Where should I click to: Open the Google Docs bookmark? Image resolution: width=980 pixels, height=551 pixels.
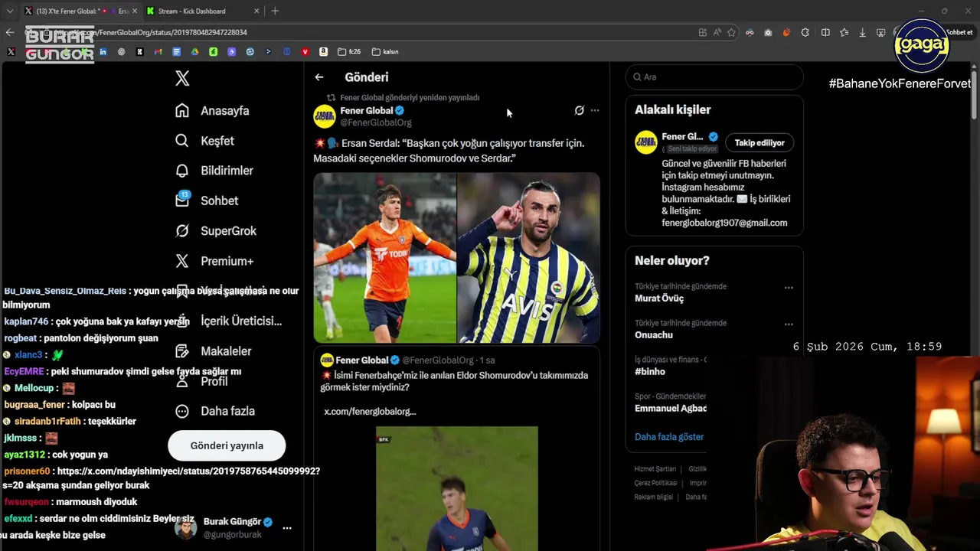tap(177, 52)
